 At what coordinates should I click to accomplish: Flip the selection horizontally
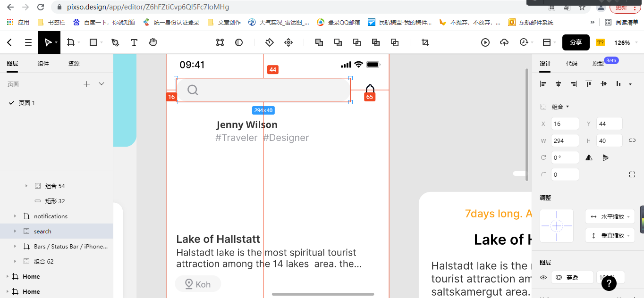589,157
